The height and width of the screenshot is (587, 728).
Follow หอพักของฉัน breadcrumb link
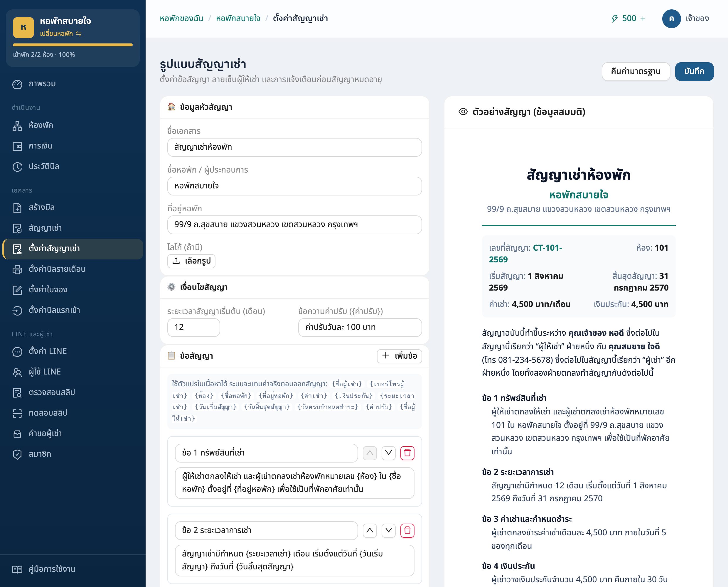(181, 18)
